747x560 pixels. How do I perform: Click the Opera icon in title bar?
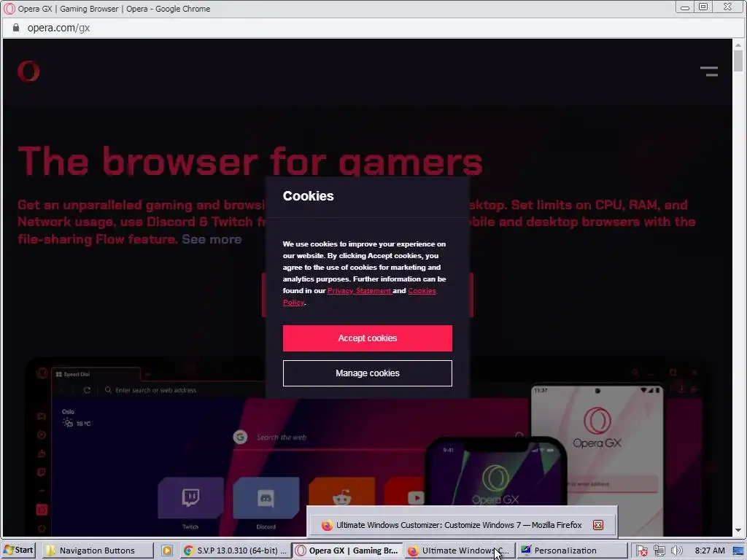(x=9, y=9)
